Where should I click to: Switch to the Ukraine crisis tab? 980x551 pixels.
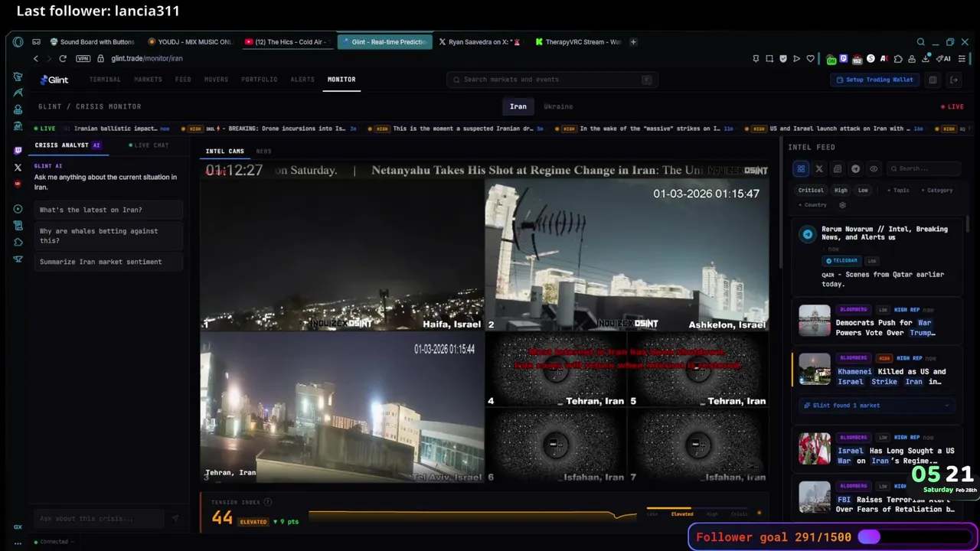[x=558, y=106]
